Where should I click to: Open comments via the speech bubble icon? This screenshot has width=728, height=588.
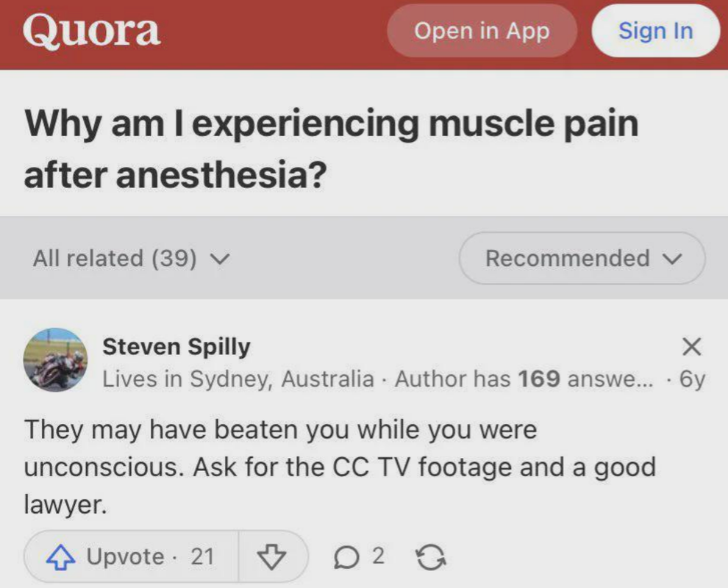(345, 557)
